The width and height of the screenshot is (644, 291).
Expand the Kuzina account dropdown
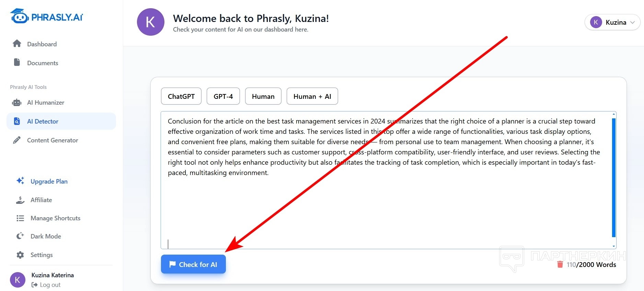coord(612,22)
